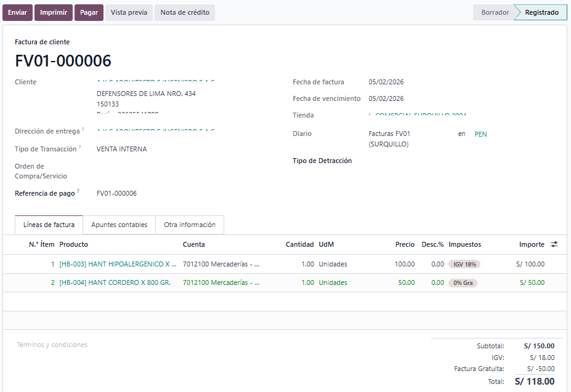The height and width of the screenshot is (392, 571).
Task: Open the HB-004 HANT CORDERO product link
Action: click(x=115, y=283)
